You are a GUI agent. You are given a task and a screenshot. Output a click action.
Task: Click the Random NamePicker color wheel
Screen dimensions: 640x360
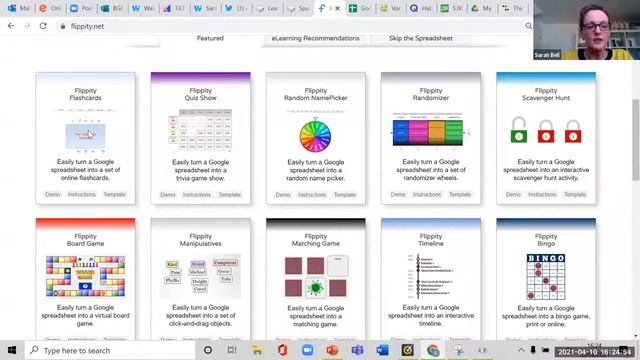[315, 136]
